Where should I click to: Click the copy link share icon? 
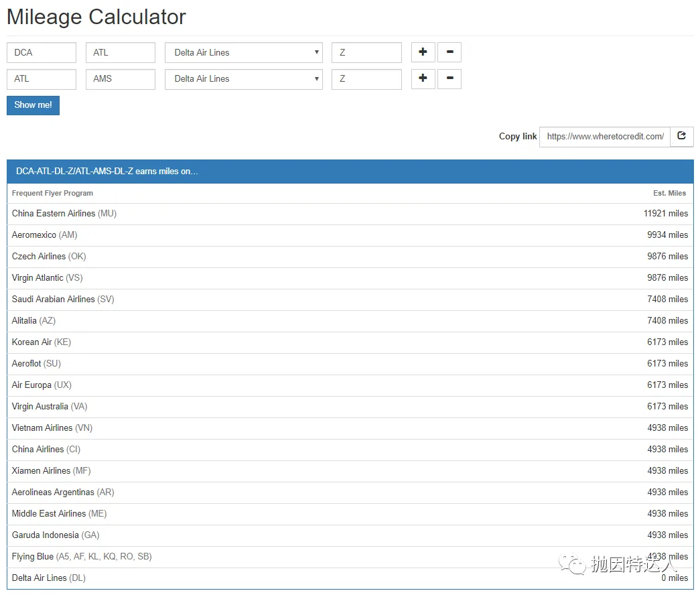[x=682, y=136]
